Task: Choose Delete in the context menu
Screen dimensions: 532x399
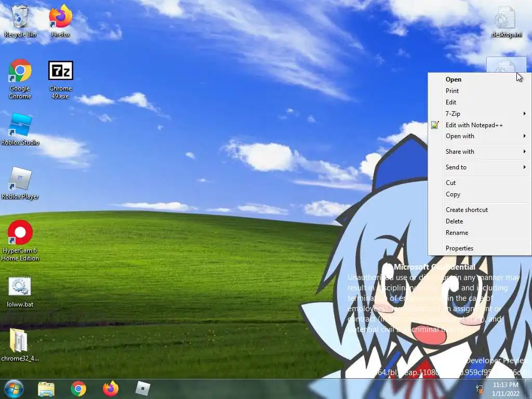Action: point(480,221)
